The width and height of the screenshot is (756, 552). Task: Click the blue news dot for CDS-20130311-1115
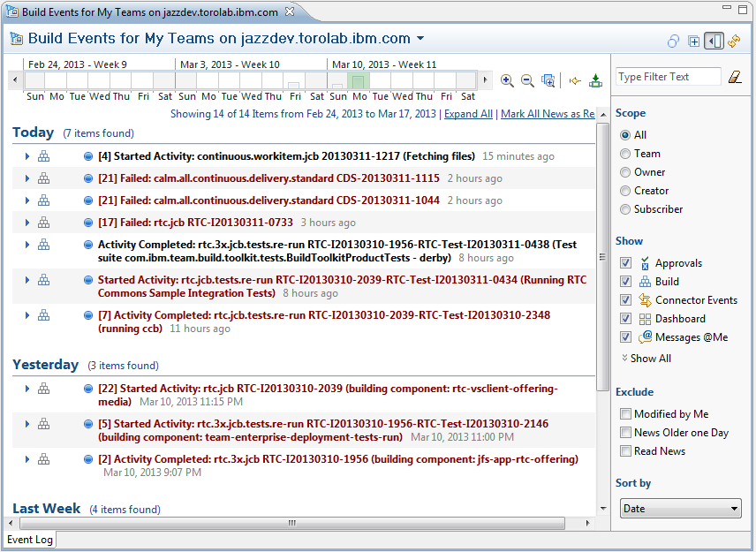click(88, 178)
